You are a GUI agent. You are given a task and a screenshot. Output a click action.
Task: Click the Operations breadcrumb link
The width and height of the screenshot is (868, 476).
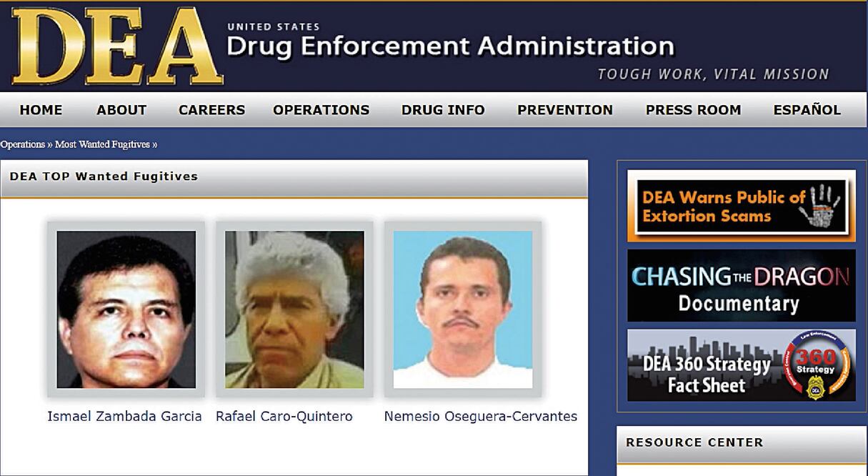point(23,144)
